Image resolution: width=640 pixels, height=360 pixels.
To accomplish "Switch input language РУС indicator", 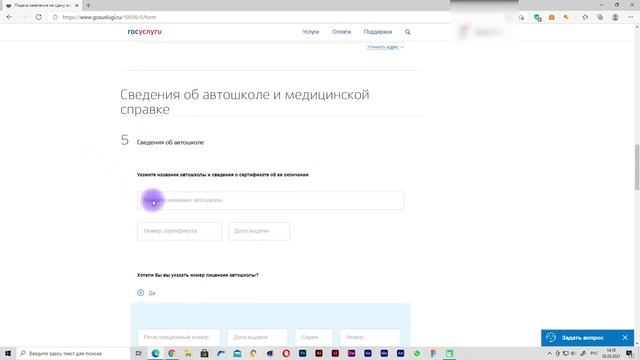I will coord(594,353).
